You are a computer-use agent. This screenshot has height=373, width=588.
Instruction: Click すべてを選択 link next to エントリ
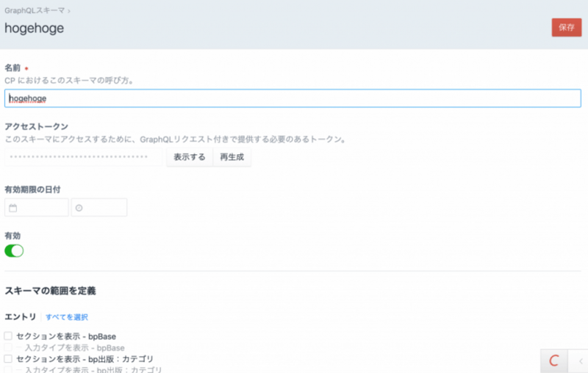click(67, 317)
